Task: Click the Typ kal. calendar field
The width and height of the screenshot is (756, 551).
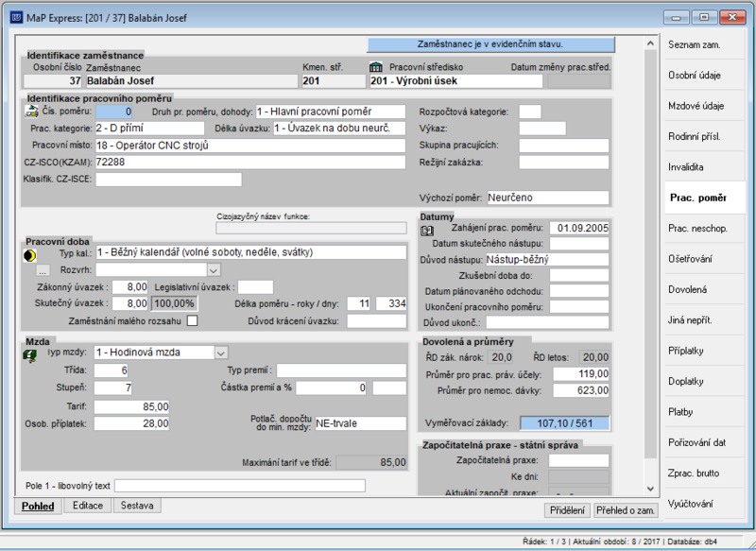Action: 250,252
